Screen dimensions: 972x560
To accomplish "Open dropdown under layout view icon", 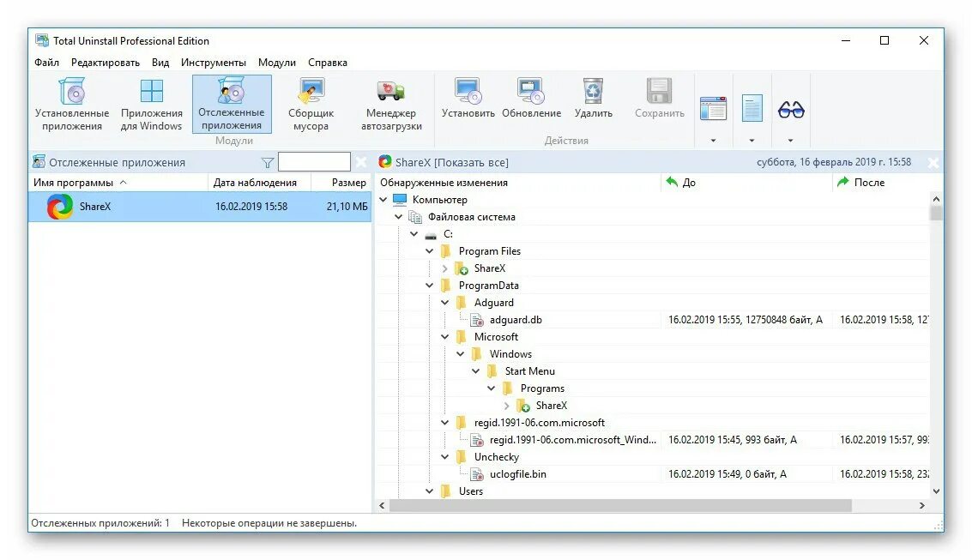I will 713,141.
